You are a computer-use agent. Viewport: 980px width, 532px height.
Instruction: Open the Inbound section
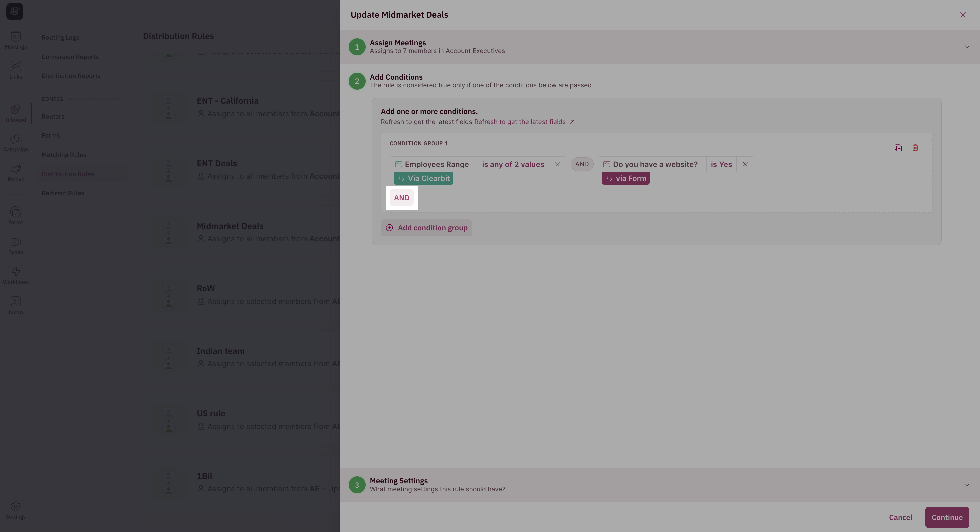tap(16, 112)
